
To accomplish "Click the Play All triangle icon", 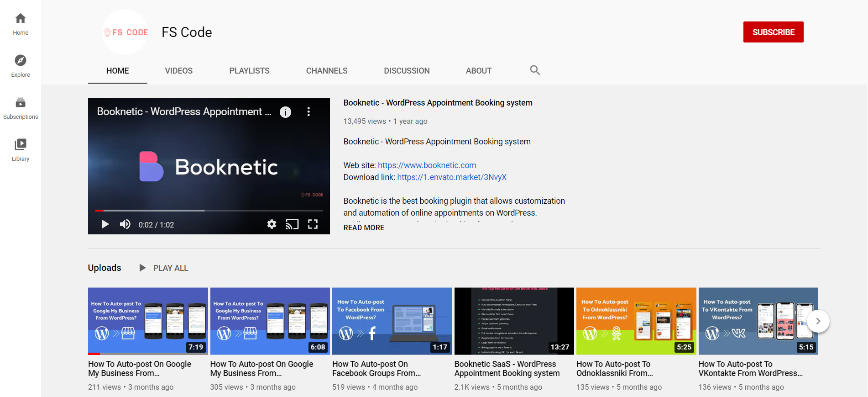I will click(142, 268).
